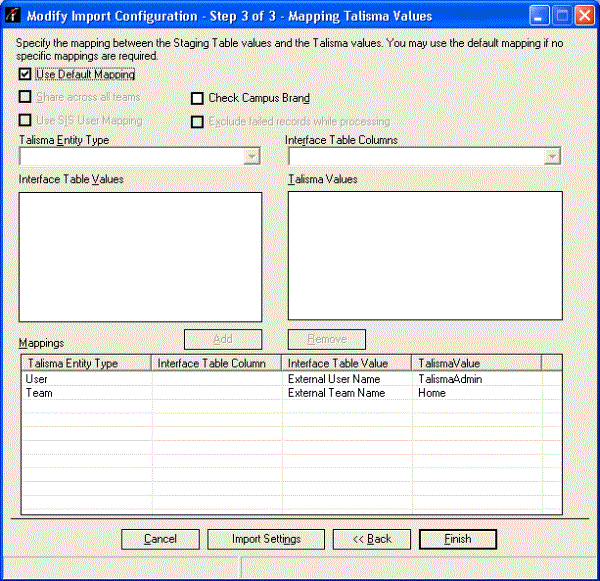Click the Interface Table Values list box
Screen dimensions: 600x581
141,256
